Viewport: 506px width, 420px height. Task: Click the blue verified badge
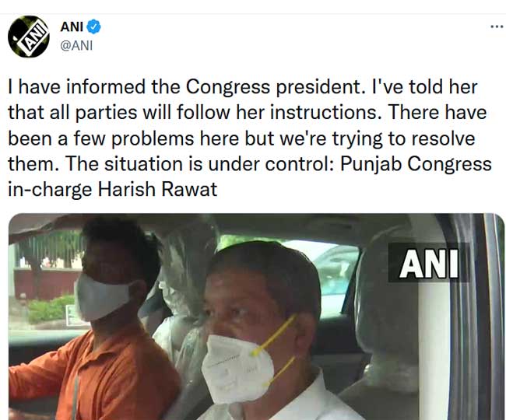pos(93,26)
